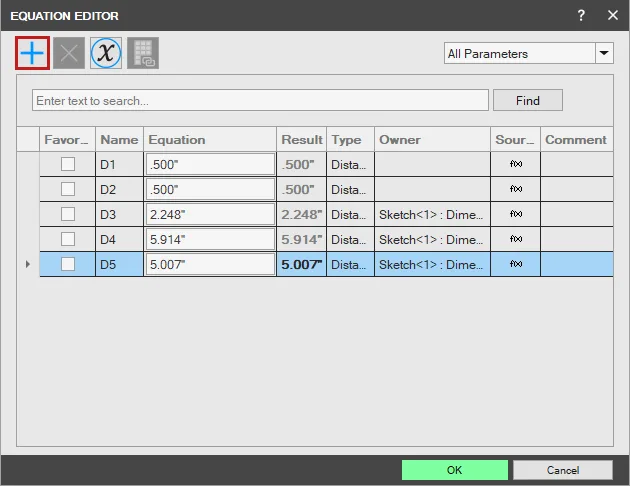Click the fx source icon for D2
The image size is (630, 486).
pyautogui.click(x=516, y=189)
